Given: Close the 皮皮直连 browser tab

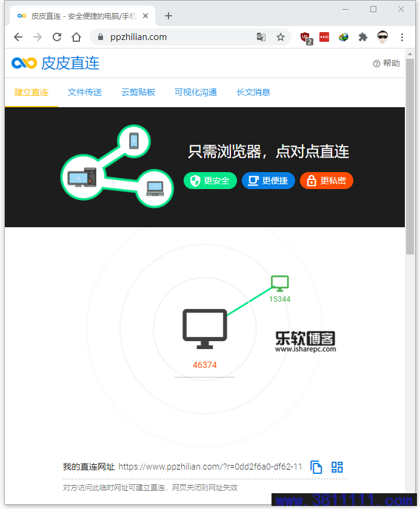Looking at the screenshot, I should click(145, 16).
